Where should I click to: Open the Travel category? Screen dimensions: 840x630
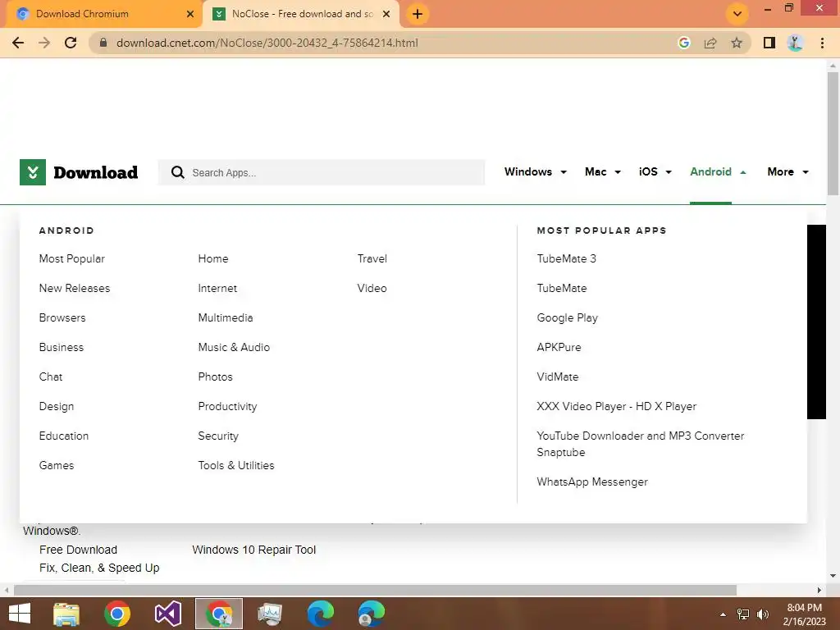point(372,258)
